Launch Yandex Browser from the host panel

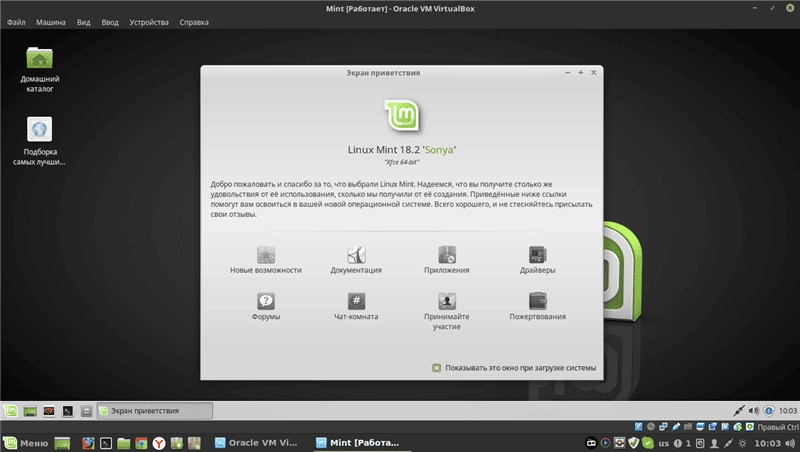[159, 443]
